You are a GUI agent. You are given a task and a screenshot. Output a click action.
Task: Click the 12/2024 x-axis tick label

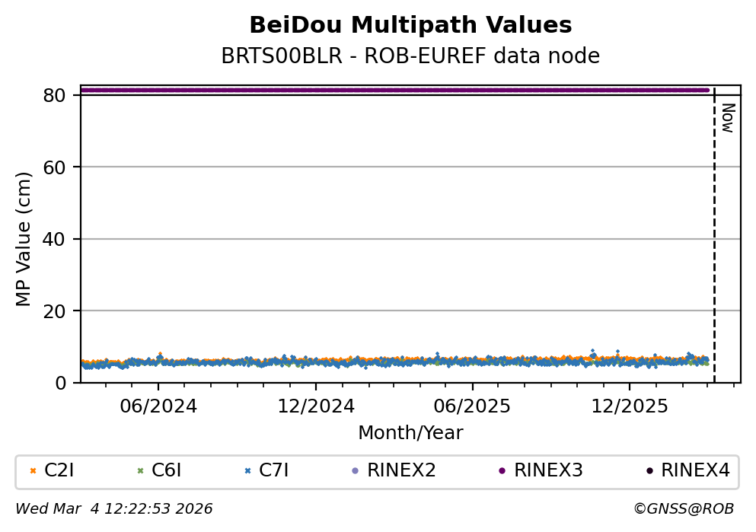pos(314,406)
